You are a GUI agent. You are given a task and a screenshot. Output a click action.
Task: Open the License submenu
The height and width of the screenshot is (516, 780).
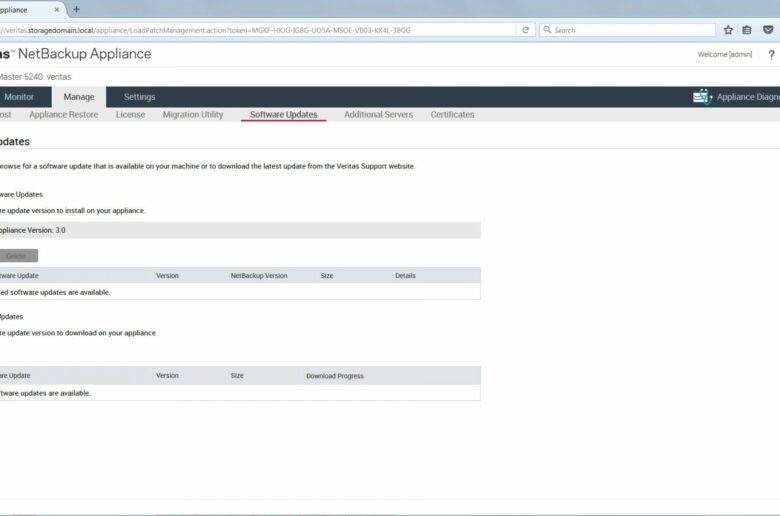point(130,114)
